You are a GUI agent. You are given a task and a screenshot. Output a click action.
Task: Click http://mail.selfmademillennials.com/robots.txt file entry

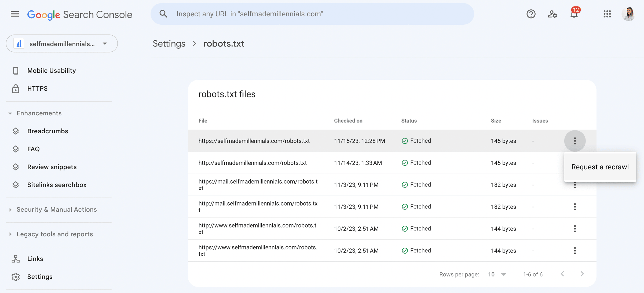point(258,207)
